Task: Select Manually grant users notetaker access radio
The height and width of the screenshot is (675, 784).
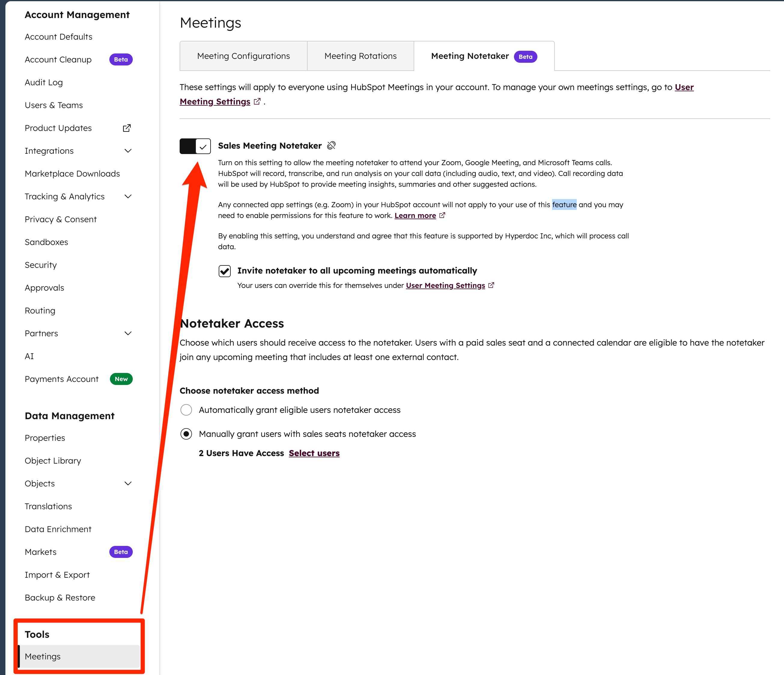Action: (x=186, y=434)
